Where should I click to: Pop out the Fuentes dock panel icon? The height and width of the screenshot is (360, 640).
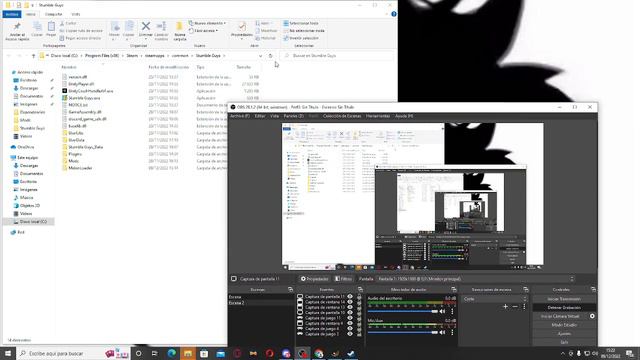360,289
